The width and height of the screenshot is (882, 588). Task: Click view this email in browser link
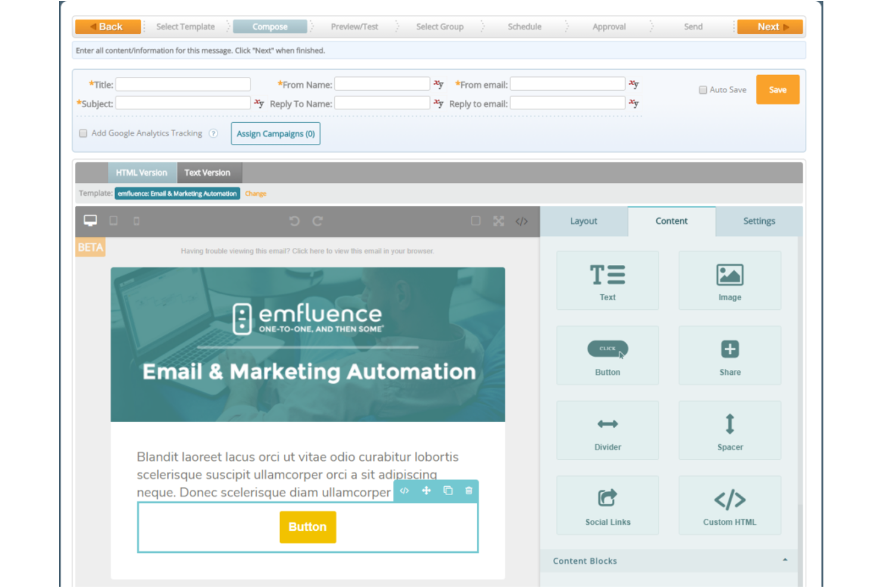tap(362, 251)
